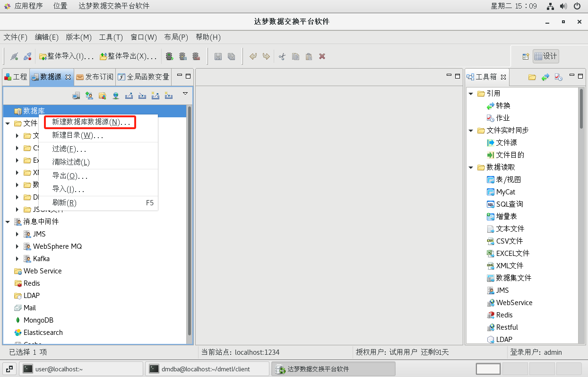
Task: Close the 工具箱 tab with its X
Action: pyautogui.click(x=503, y=77)
